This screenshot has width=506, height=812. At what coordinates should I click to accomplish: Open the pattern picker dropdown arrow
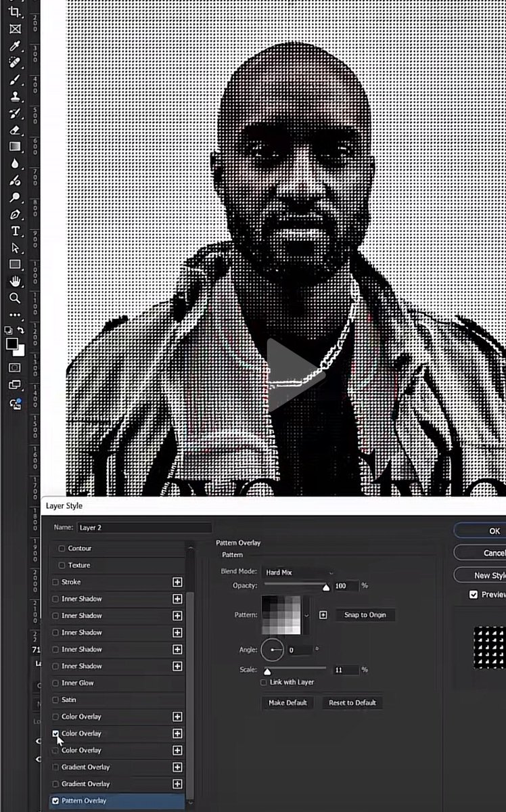tap(307, 615)
